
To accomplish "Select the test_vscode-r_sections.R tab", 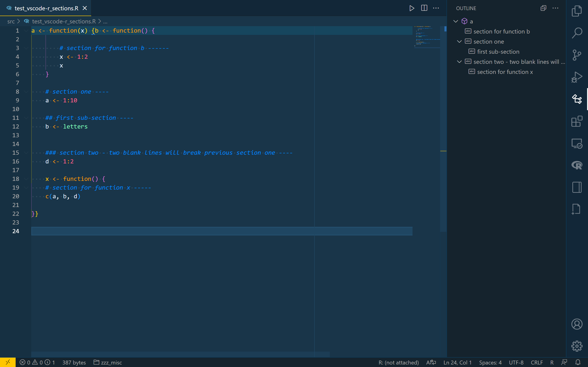I will pyautogui.click(x=46, y=8).
